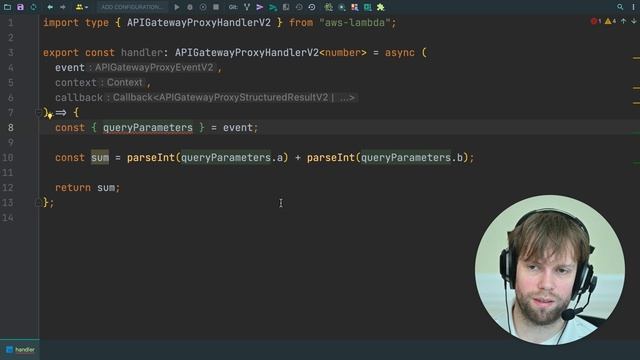This screenshot has width=640, height=360.
Task: Click the "aws-lambda" string on line 1
Action: click(355, 22)
